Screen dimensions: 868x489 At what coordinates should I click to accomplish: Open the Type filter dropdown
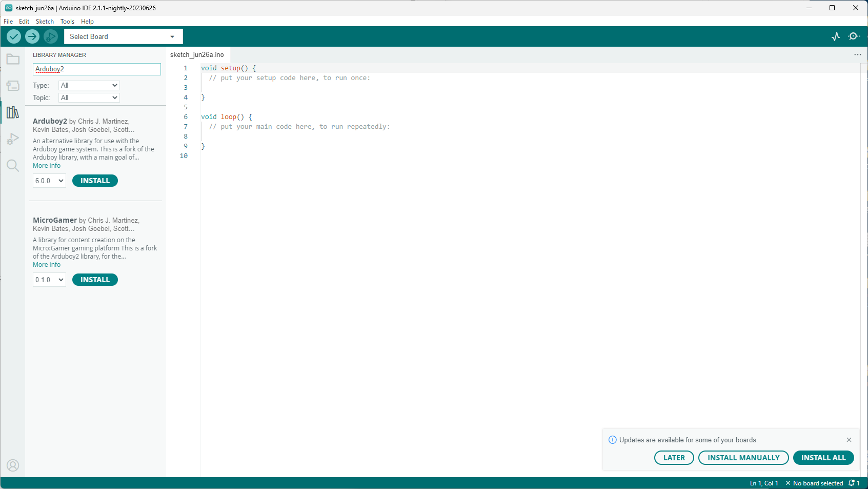[x=89, y=85]
